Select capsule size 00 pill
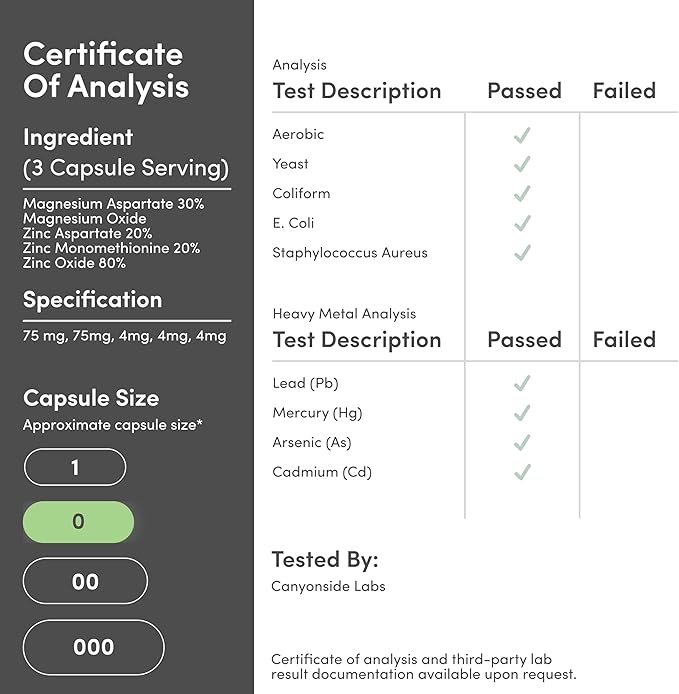Image resolution: width=679 pixels, height=694 pixels. point(85,581)
